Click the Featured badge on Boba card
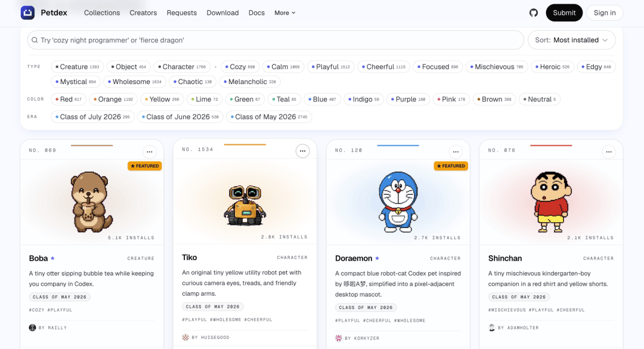The width and height of the screenshot is (644, 349). 144,166
